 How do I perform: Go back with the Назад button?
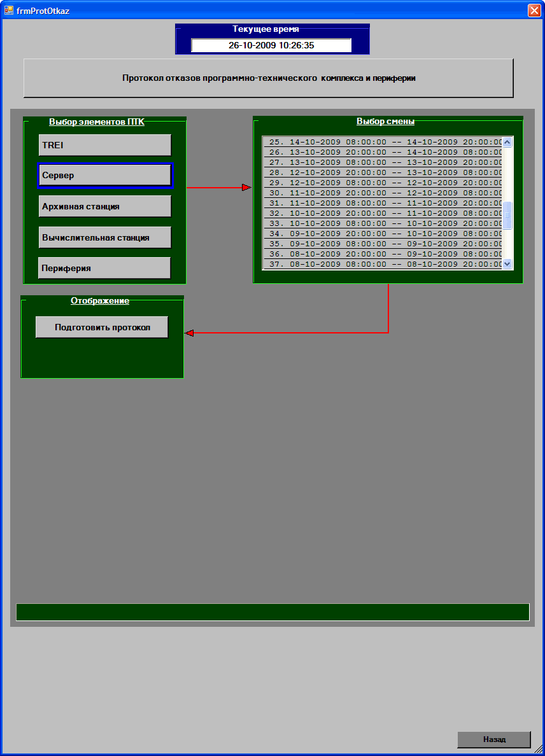pyautogui.click(x=494, y=739)
